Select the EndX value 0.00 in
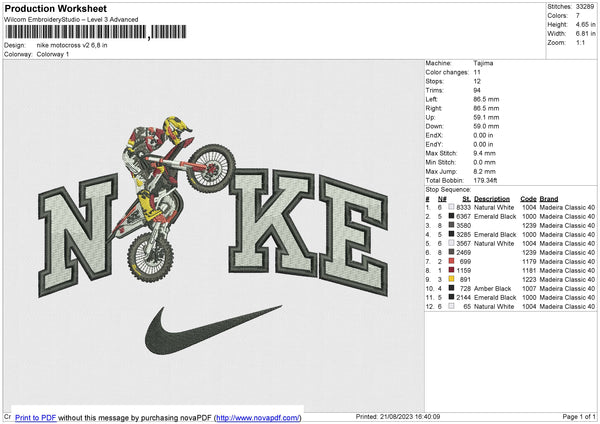The width and height of the screenshot is (600, 424). coord(483,135)
